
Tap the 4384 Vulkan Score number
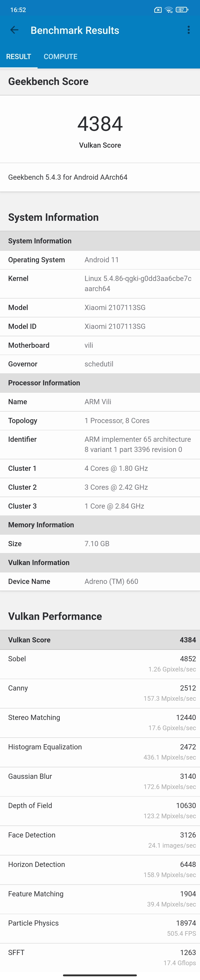pos(100,124)
